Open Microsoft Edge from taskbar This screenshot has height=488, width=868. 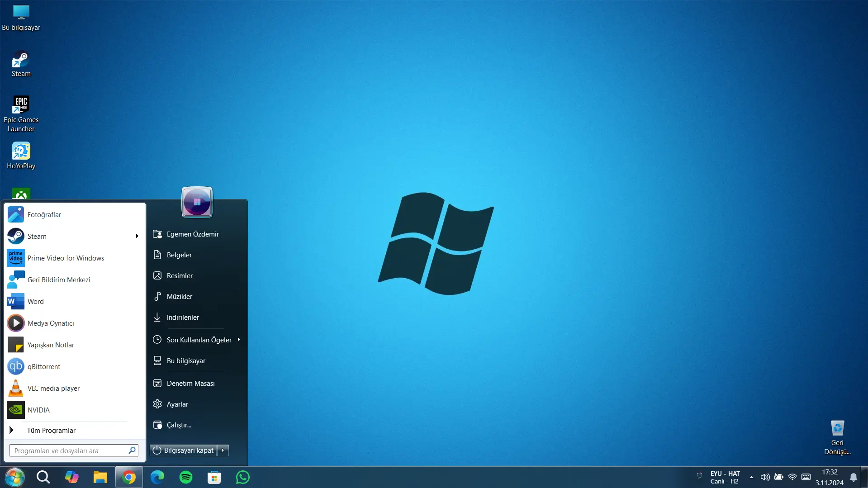(157, 477)
